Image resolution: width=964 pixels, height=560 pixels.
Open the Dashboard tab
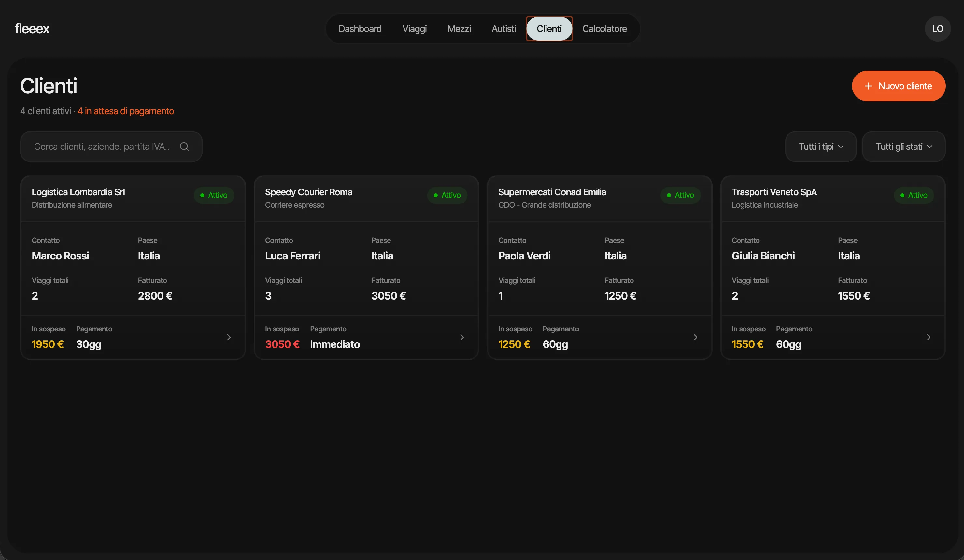[x=360, y=29]
